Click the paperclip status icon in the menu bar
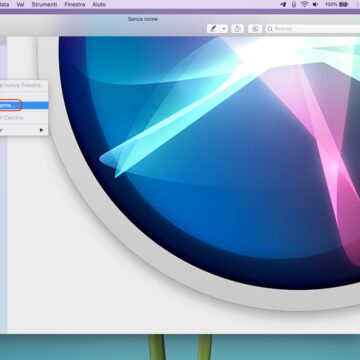Screen dimensions: 360x360 click(294, 4)
